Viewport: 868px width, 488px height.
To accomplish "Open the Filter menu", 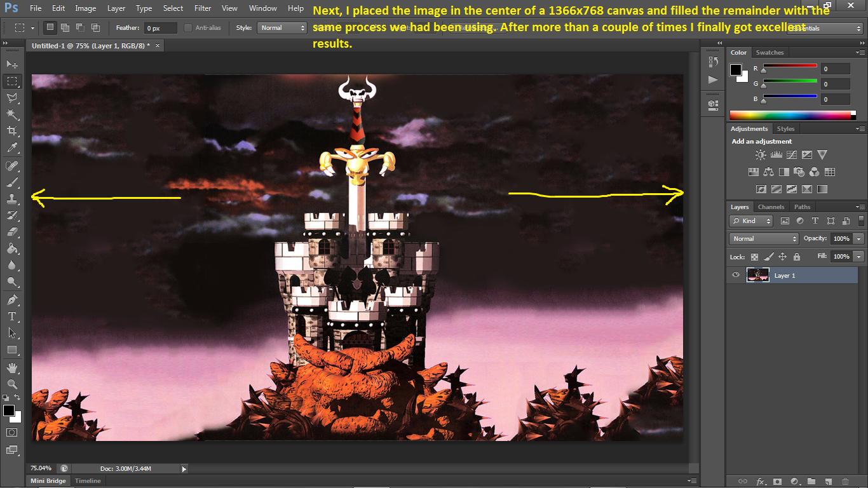I will coord(203,8).
